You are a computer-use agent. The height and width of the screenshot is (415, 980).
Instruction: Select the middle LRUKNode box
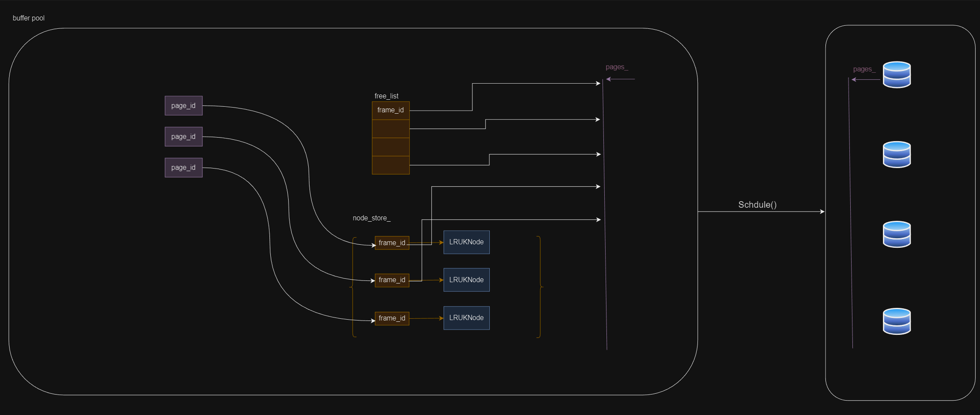[466, 280]
